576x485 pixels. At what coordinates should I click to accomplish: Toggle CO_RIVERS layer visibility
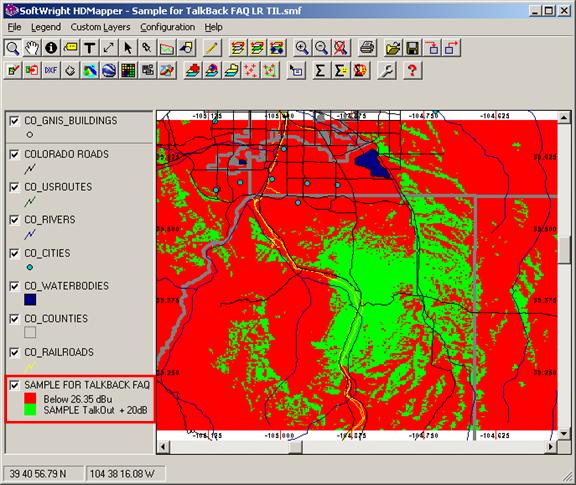coord(14,220)
